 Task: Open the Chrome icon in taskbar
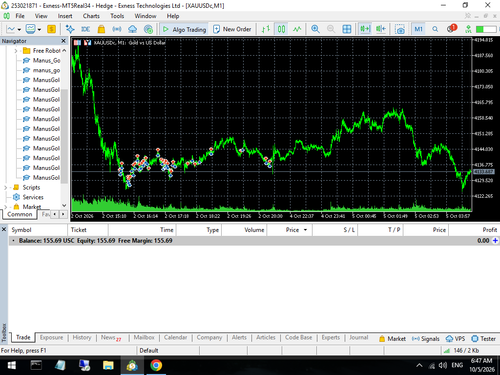tap(156, 365)
